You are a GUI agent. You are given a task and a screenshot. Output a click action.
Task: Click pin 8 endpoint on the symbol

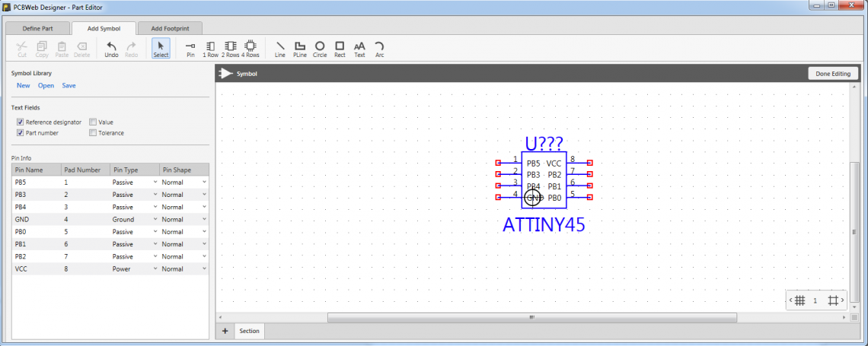coord(590,163)
